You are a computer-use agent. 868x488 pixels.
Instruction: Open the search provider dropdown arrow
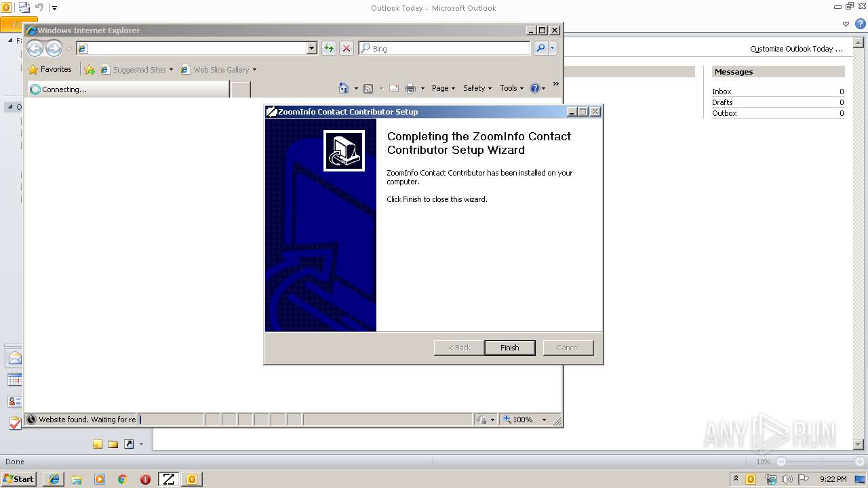point(553,48)
